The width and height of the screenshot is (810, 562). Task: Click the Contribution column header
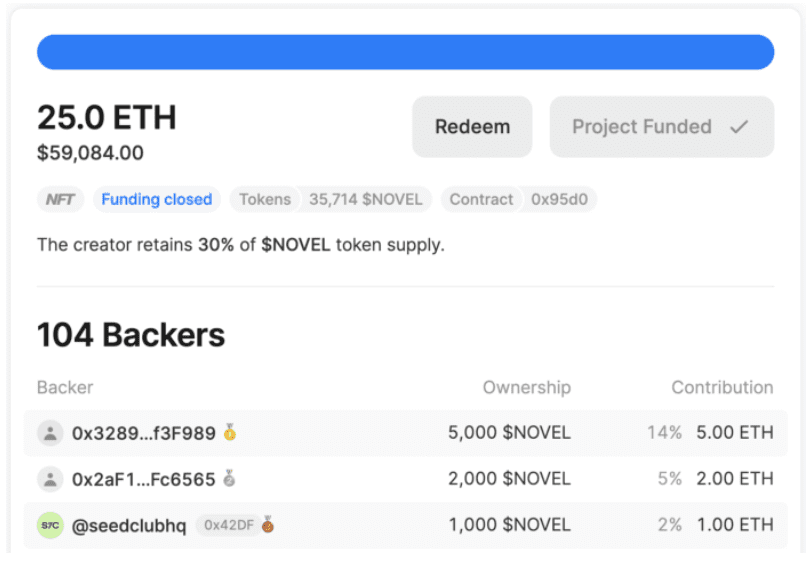coord(721,387)
